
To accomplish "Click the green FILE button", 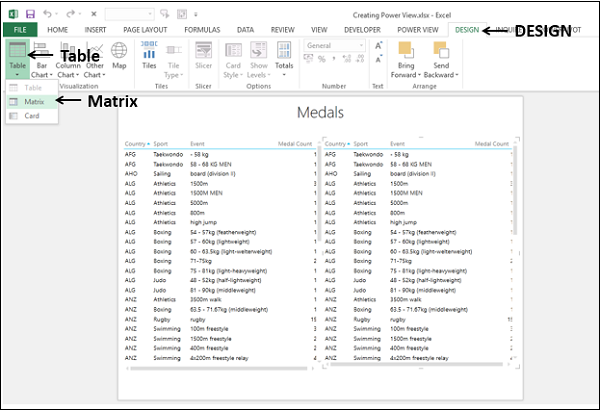I will pyautogui.click(x=19, y=30).
